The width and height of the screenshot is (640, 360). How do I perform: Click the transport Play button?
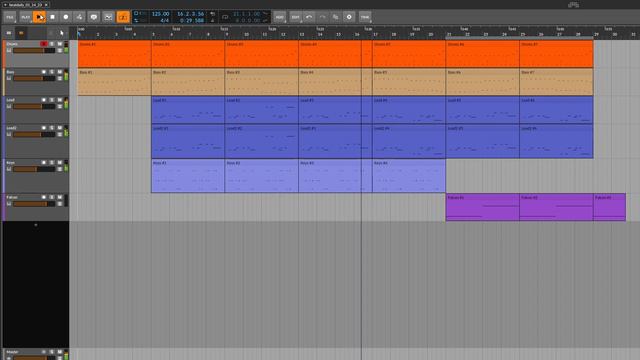click(x=39, y=17)
